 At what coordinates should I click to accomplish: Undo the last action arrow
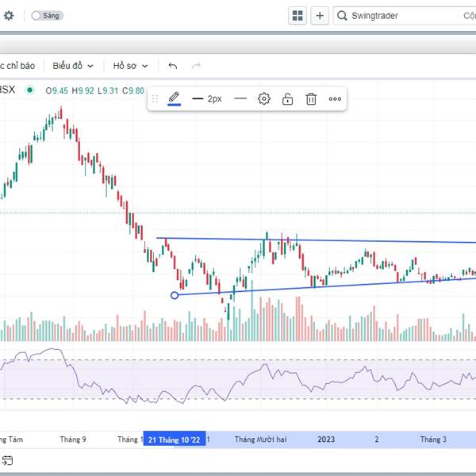pos(173,66)
